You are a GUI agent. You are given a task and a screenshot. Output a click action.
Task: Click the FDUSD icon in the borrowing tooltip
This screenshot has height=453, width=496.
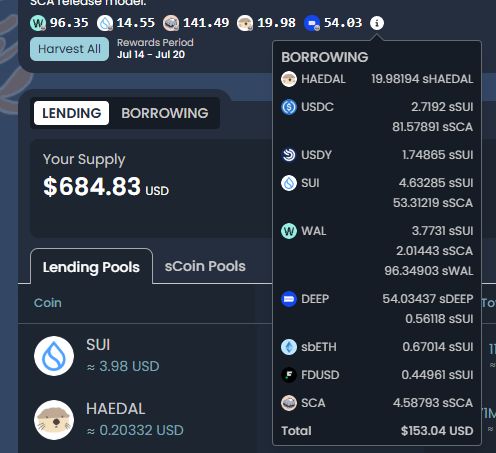coord(289,375)
